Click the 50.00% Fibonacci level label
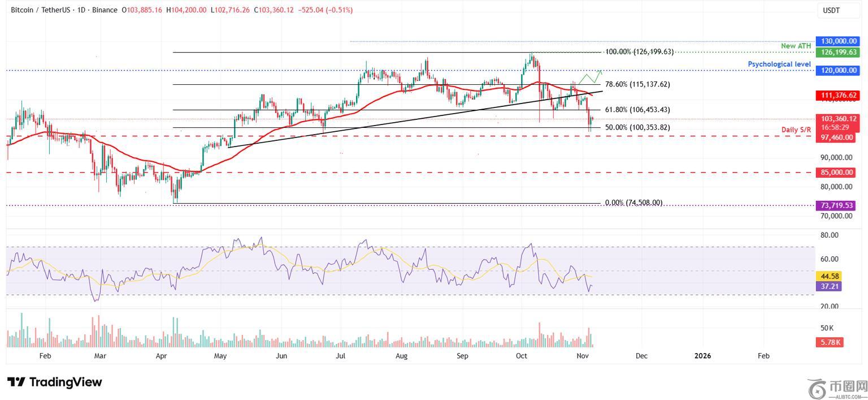This screenshot has width=868, height=400. pos(637,128)
